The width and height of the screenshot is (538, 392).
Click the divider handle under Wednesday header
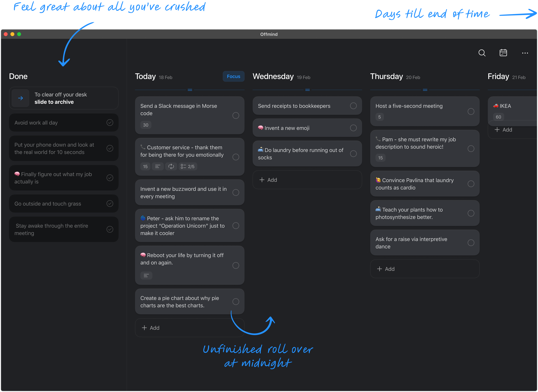[x=307, y=90]
